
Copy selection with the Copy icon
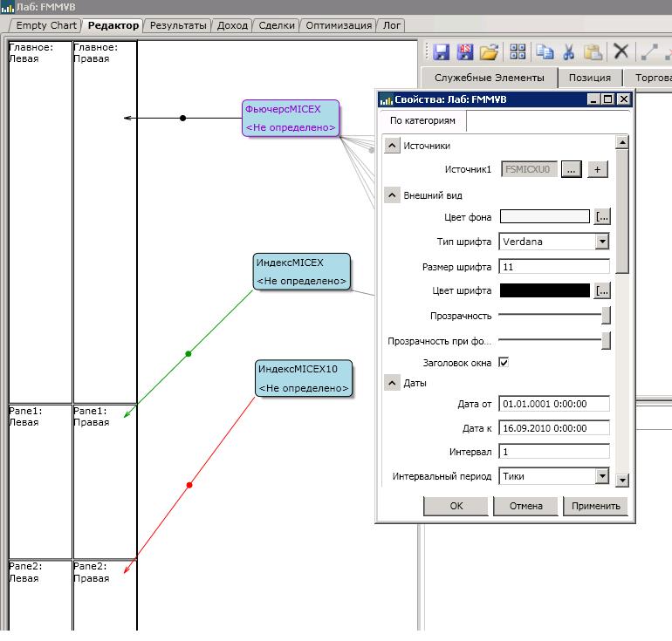545,51
